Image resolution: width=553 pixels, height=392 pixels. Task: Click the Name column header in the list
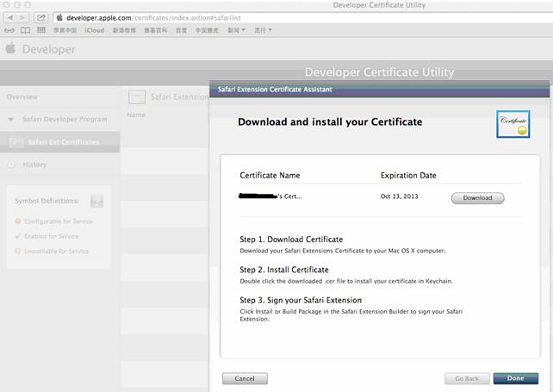point(136,115)
